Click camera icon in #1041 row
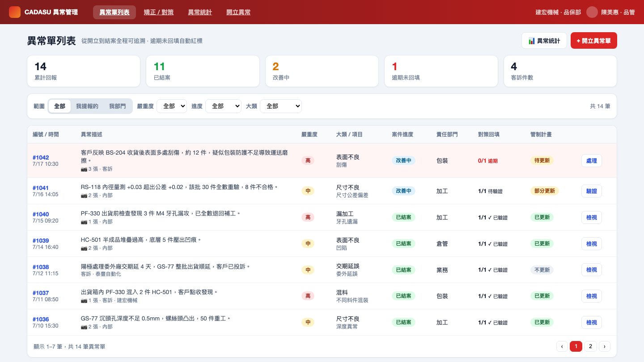 tap(84, 196)
